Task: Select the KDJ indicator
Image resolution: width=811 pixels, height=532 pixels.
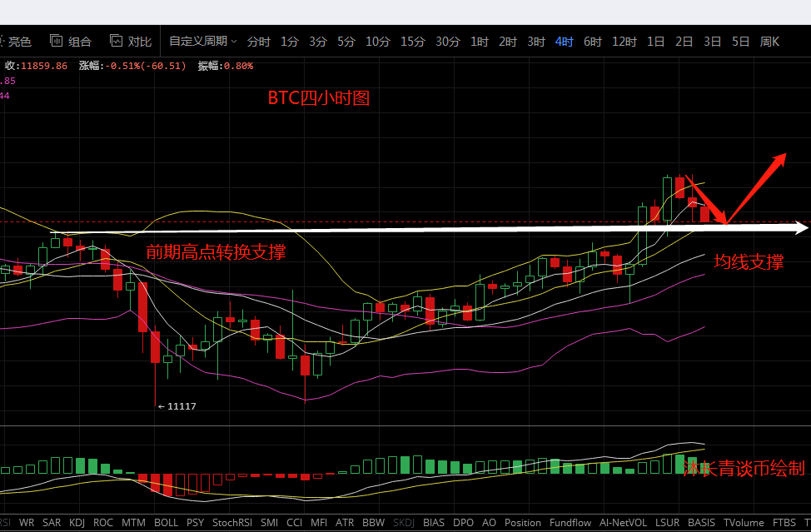Action: pyautogui.click(x=77, y=523)
